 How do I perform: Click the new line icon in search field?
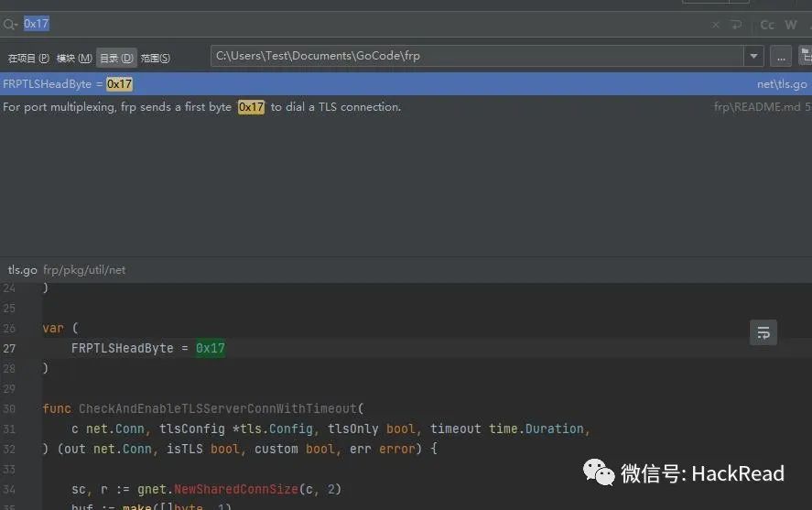[736, 25]
